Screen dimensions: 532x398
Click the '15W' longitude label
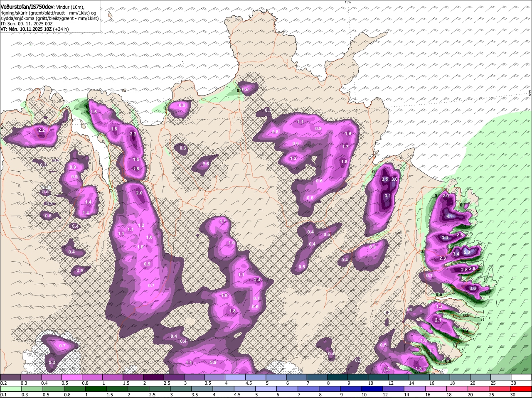point(348,2)
